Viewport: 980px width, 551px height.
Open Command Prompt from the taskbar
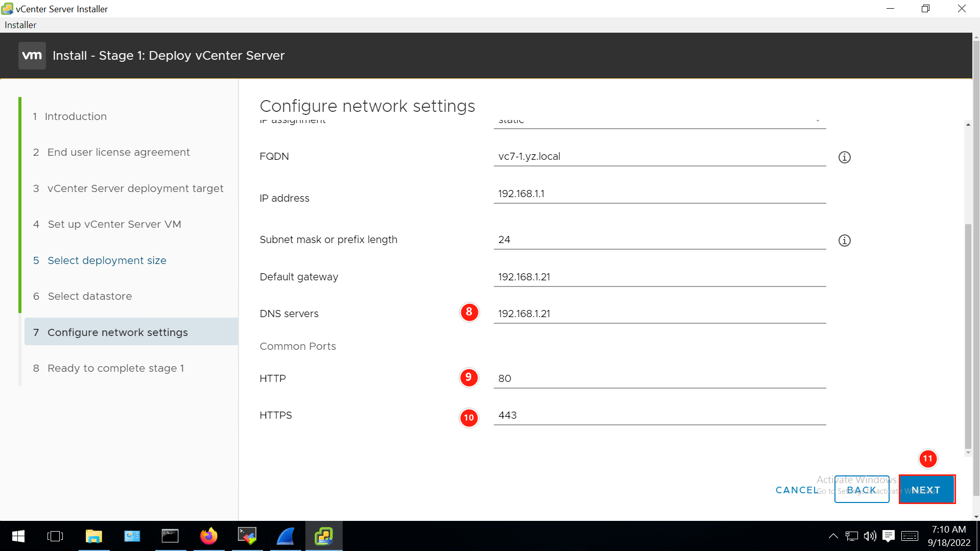coord(170,536)
